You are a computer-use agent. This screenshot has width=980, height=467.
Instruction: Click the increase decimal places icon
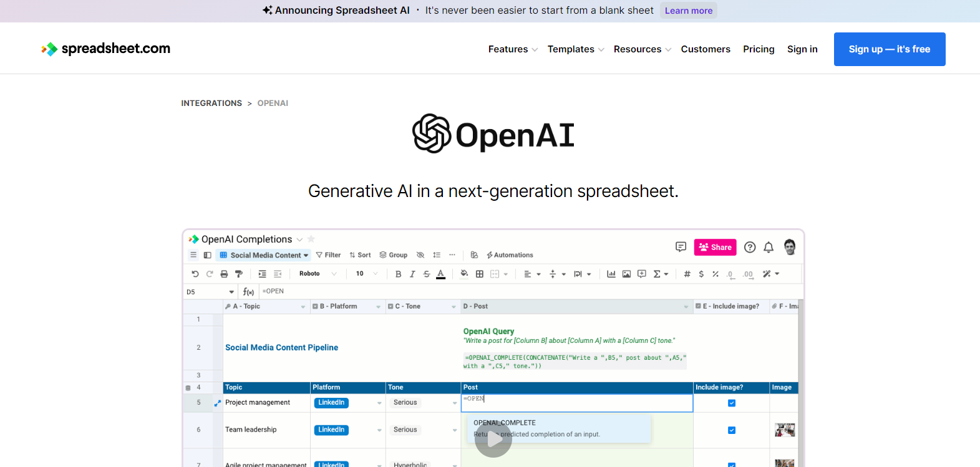748,274
